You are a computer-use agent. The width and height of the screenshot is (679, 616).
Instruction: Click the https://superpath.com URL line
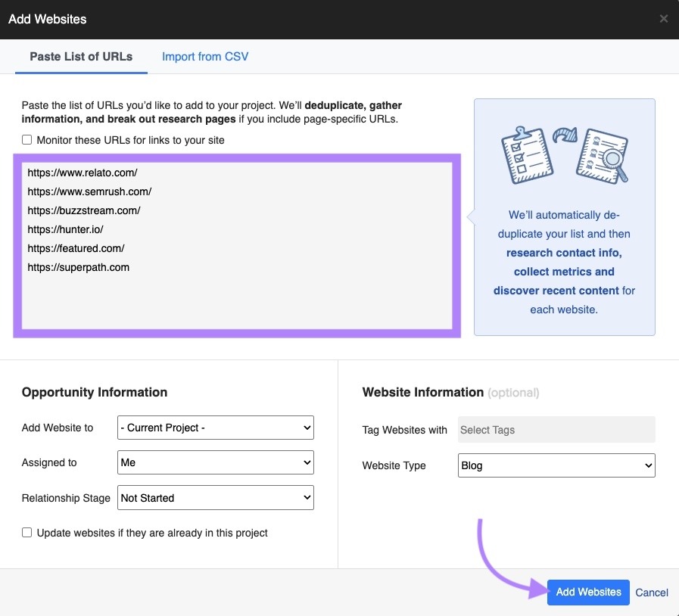point(79,267)
